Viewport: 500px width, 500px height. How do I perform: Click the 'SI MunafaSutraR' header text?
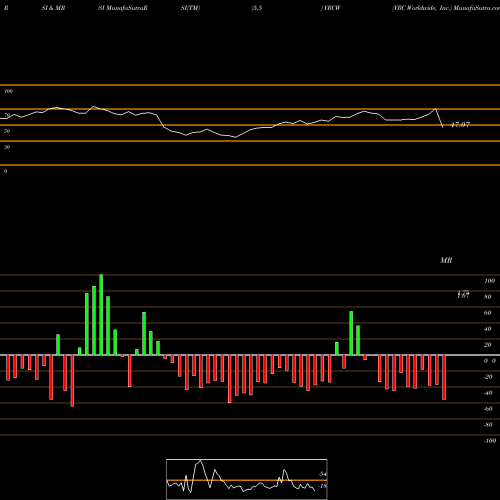point(123,8)
